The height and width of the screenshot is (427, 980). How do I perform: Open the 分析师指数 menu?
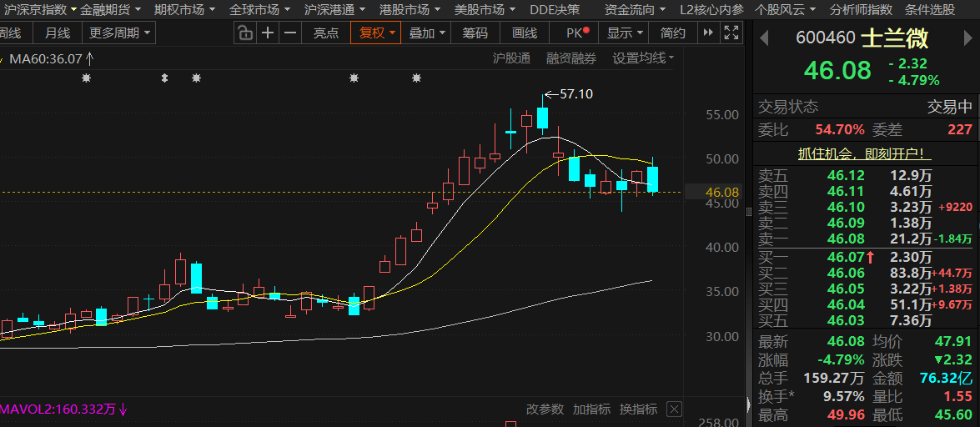861,9
